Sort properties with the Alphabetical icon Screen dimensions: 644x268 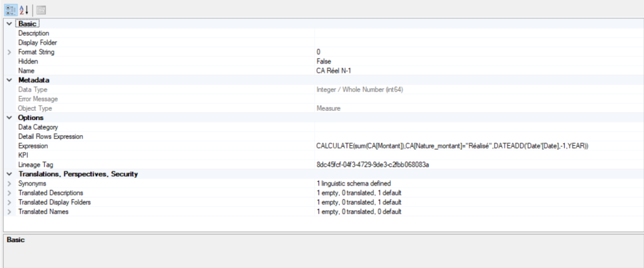24,9
